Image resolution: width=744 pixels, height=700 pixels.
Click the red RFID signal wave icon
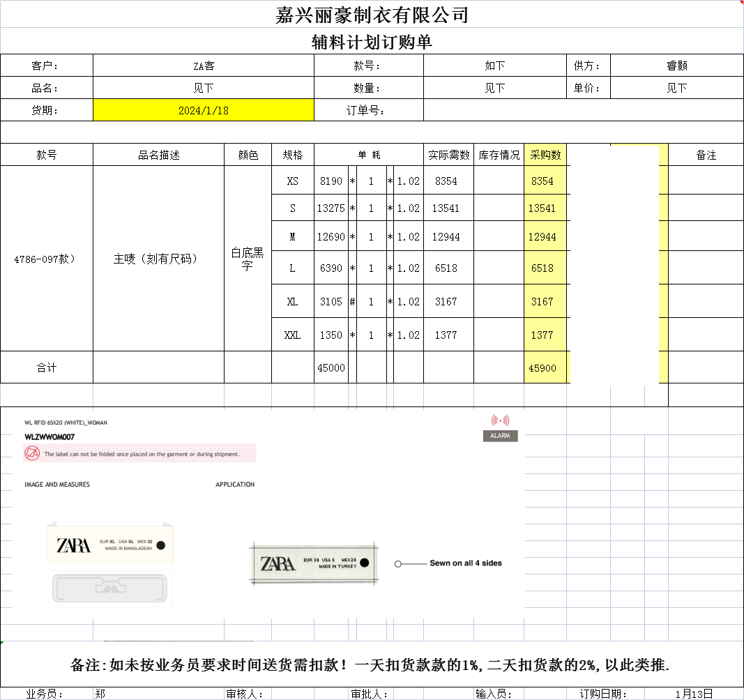pos(500,420)
